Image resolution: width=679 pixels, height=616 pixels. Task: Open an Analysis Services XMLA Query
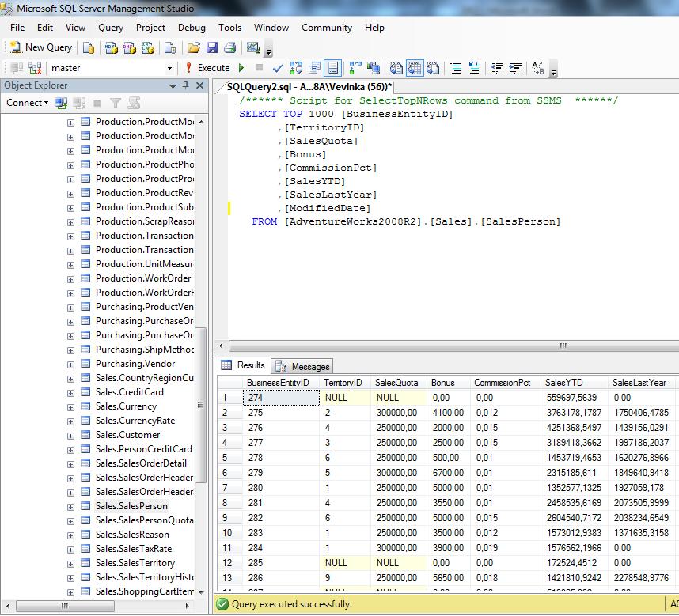coord(148,47)
